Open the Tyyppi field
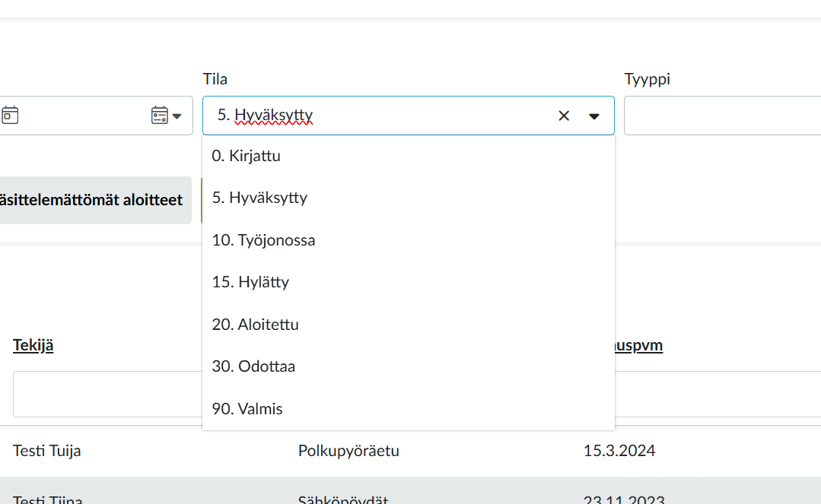The height and width of the screenshot is (504, 821). [721, 116]
